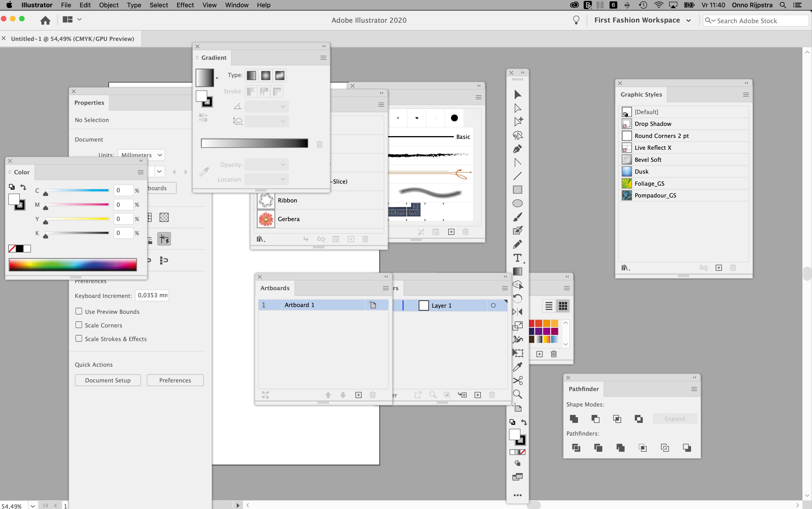Select the Type tool
The height and width of the screenshot is (509, 812).
[x=517, y=258]
